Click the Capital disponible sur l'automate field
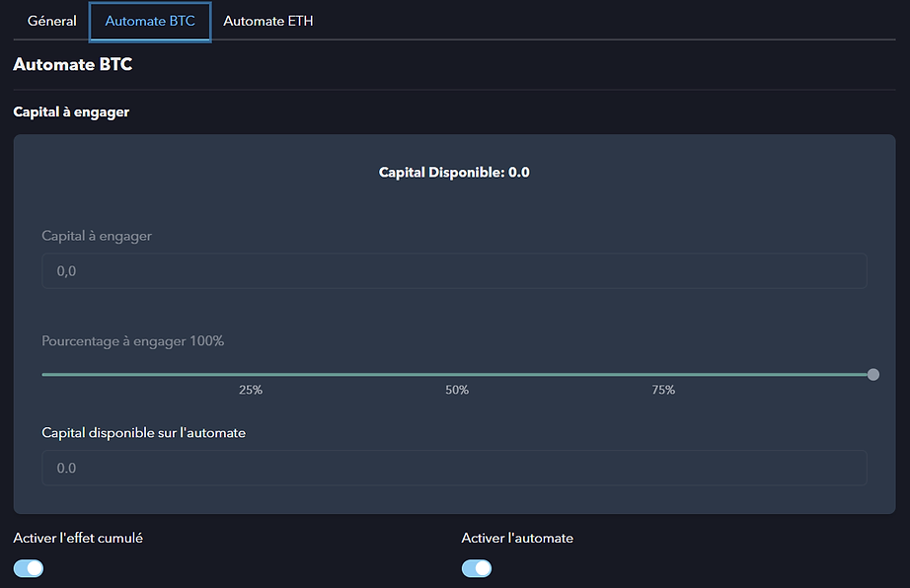This screenshot has height=588, width=910. [454, 468]
